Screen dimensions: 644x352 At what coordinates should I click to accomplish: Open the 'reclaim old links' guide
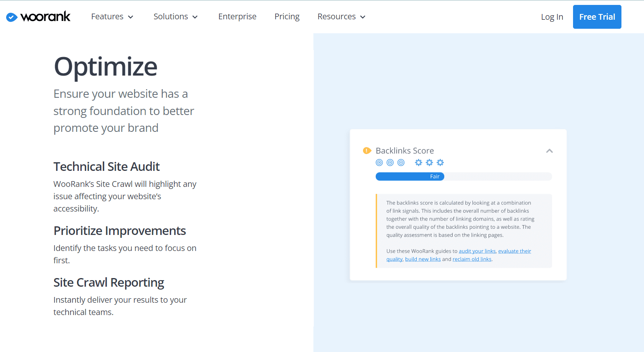click(x=472, y=260)
